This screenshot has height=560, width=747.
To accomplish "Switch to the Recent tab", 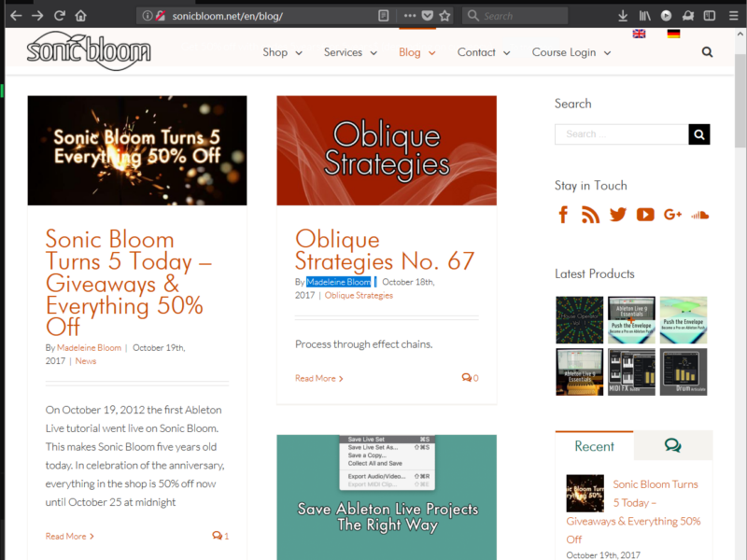I will click(594, 446).
